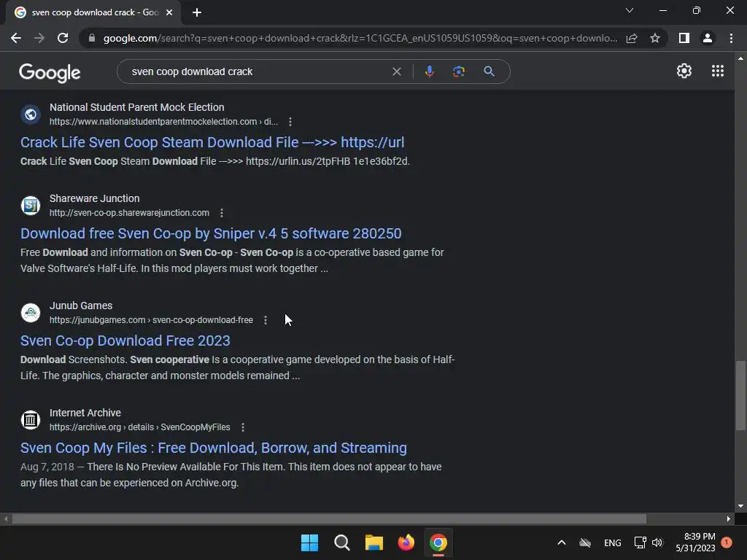The height and width of the screenshot is (560, 747).
Task: Reload the current Google search page
Action: point(63,38)
